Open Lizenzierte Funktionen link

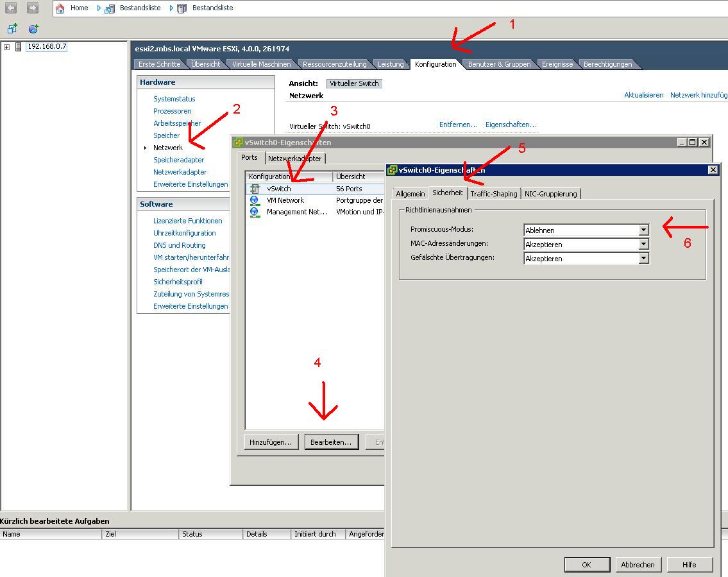coord(187,221)
